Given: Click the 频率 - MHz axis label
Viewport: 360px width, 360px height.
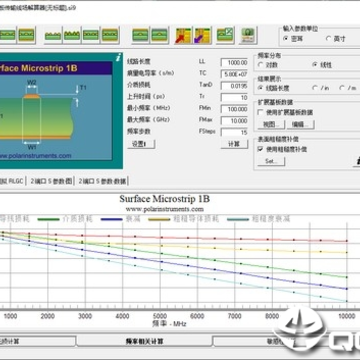Looking at the screenshot, I should click(x=169, y=323).
